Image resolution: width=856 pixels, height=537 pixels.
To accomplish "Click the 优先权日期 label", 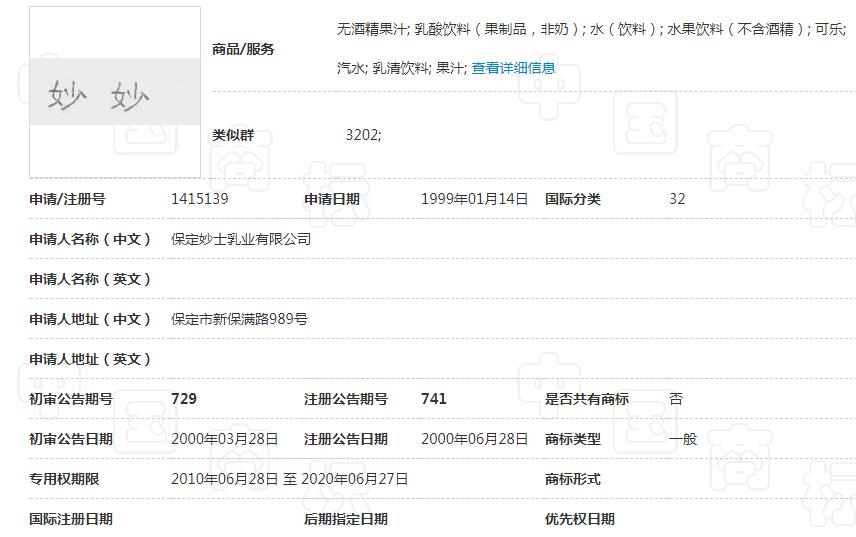I will click(579, 519).
